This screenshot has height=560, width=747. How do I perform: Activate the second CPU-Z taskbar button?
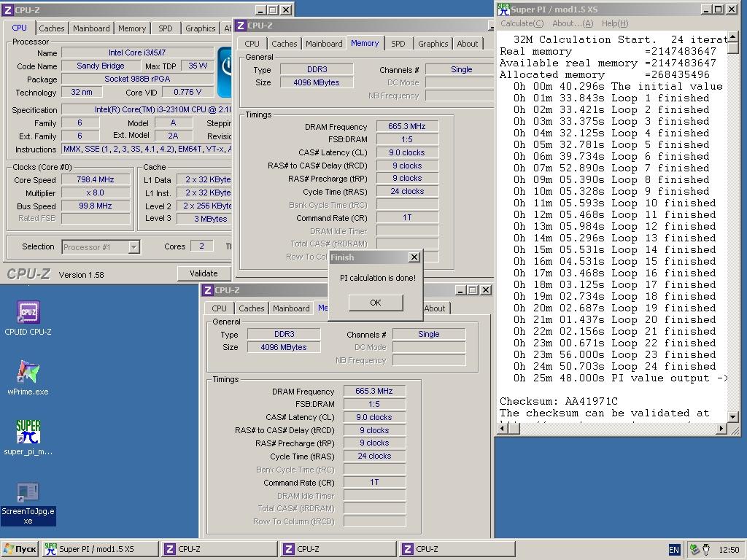pyautogui.click(x=338, y=549)
